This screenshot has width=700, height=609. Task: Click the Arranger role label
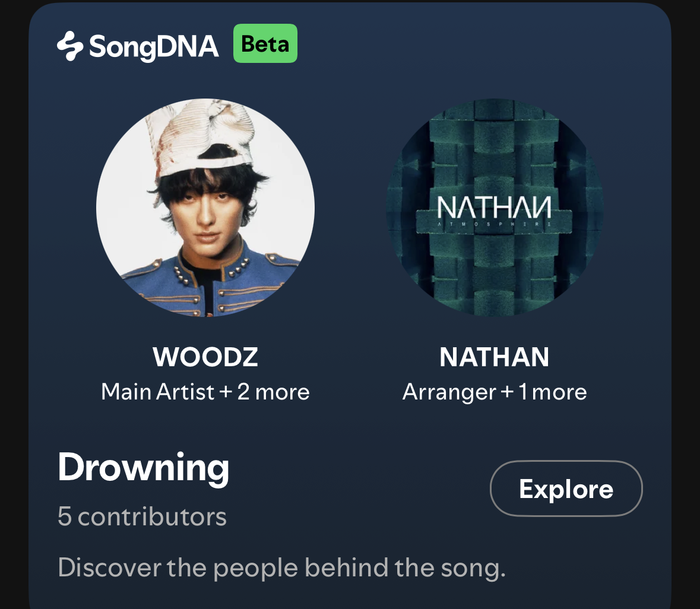[449, 393]
